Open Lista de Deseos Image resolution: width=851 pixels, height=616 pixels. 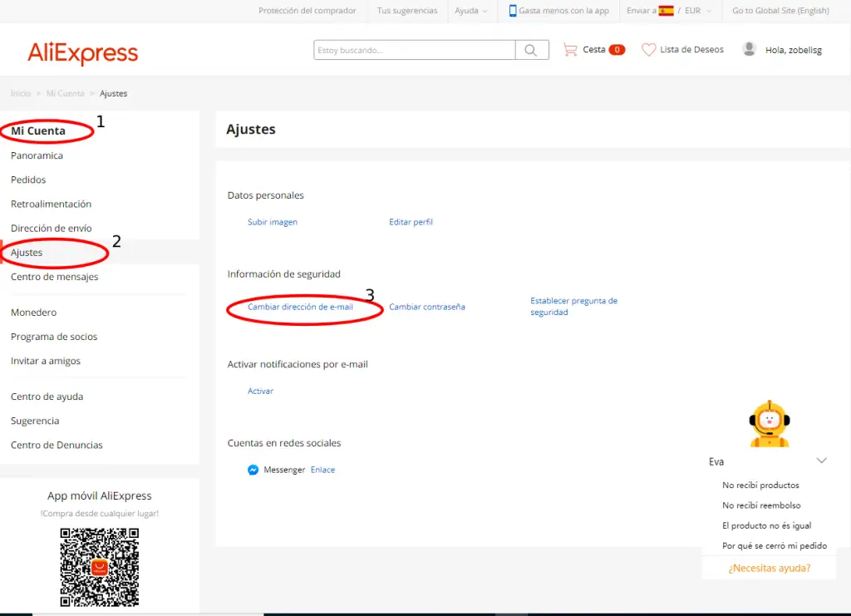pos(691,49)
